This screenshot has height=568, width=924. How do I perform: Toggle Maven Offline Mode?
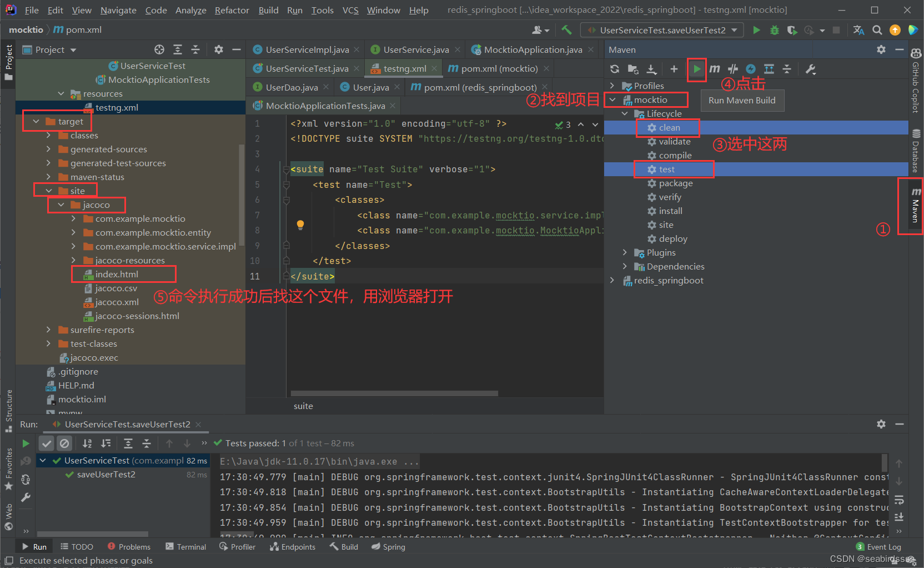(x=733, y=69)
